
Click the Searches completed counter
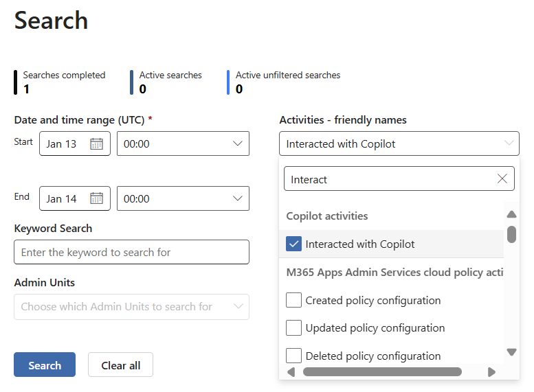pos(60,82)
